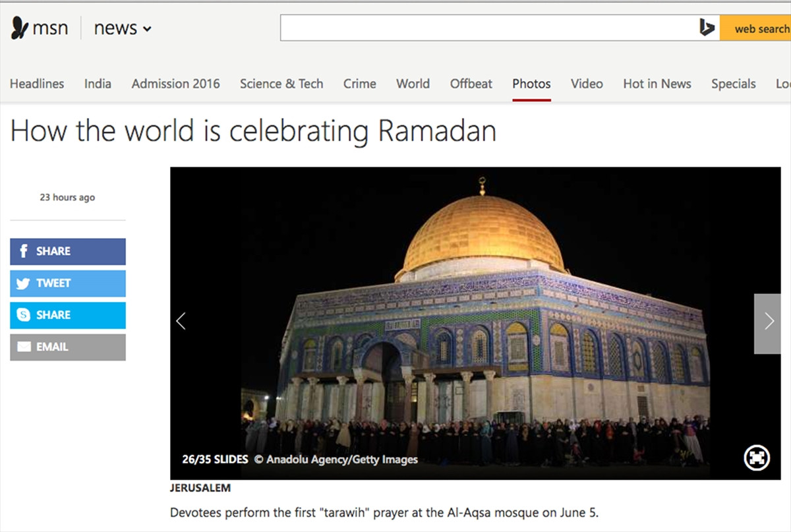Screen dimensions: 791x532
Task: Share article via Facebook button
Action: tap(68, 251)
